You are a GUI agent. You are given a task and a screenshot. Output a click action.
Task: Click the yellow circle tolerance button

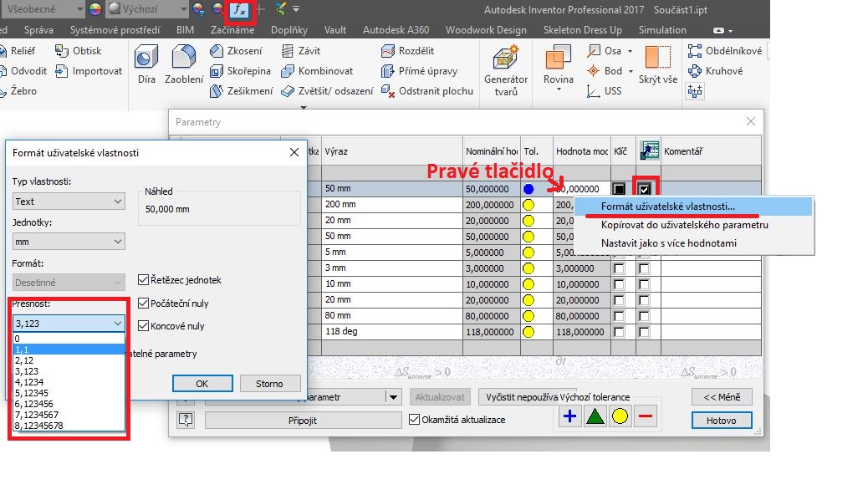pyautogui.click(x=620, y=416)
